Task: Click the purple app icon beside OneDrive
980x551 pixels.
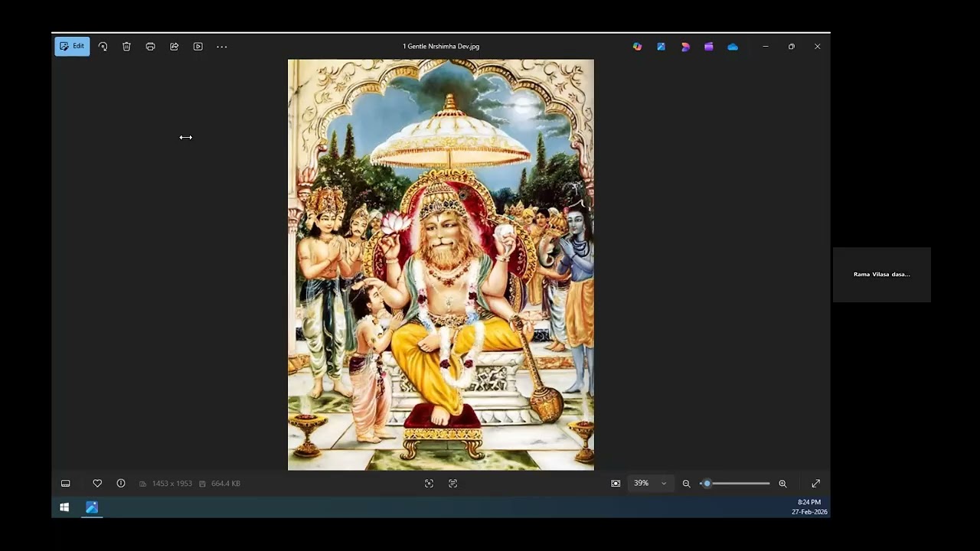Action: pyautogui.click(x=709, y=47)
